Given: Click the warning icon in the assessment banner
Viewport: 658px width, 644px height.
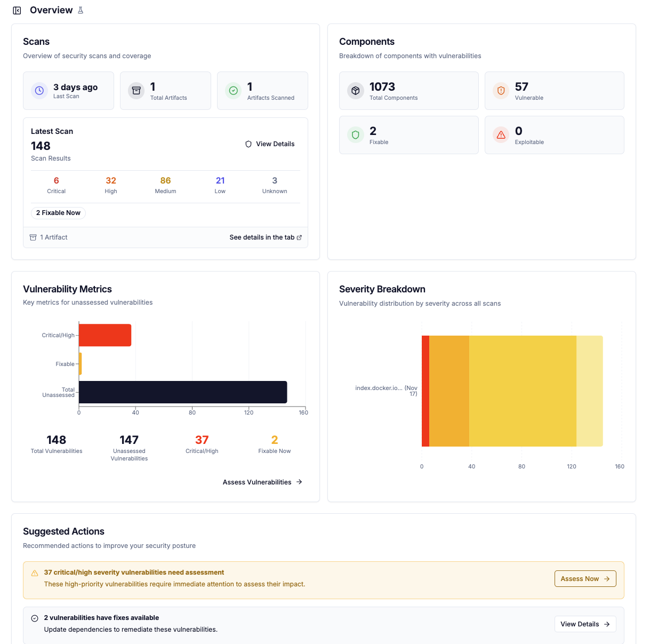Looking at the screenshot, I should click(x=34, y=572).
